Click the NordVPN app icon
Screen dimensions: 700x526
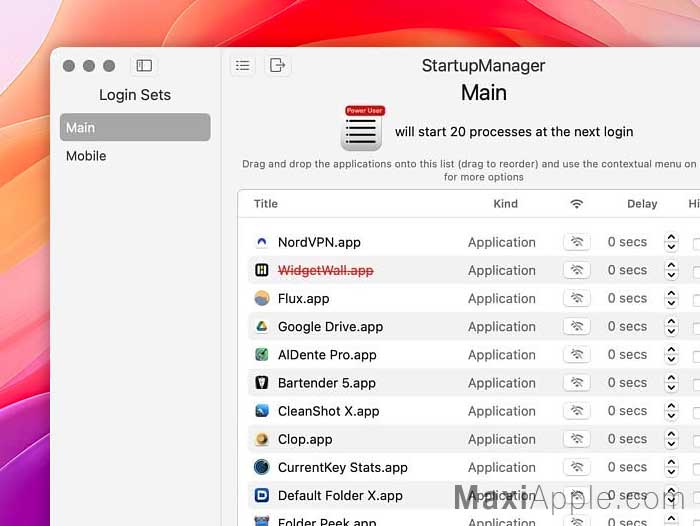tap(262, 242)
